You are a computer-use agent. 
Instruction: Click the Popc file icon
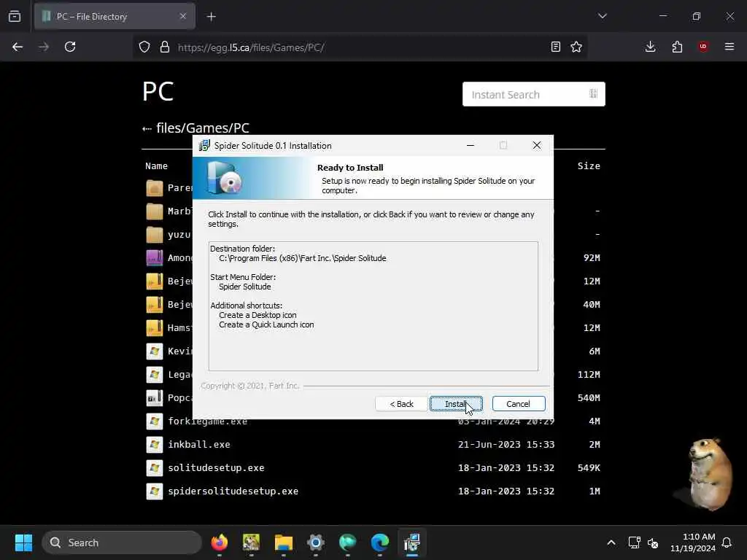[x=155, y=398]
